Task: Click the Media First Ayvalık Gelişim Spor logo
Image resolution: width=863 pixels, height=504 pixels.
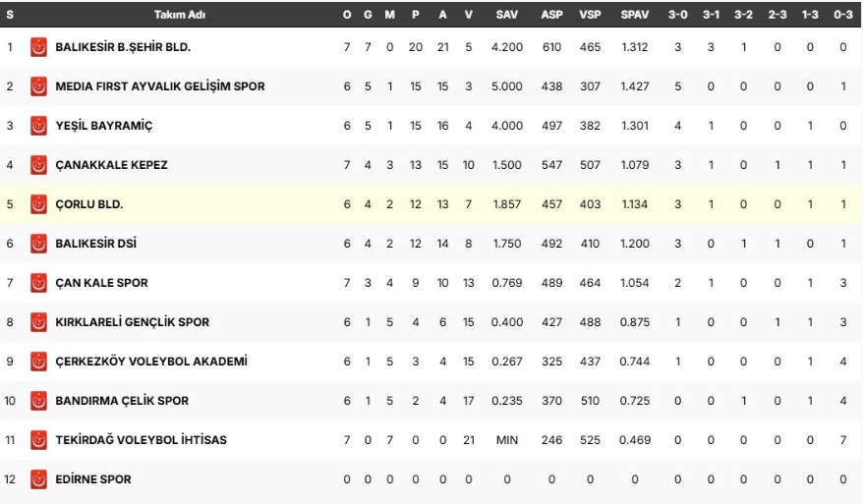Action: [39, 86]
